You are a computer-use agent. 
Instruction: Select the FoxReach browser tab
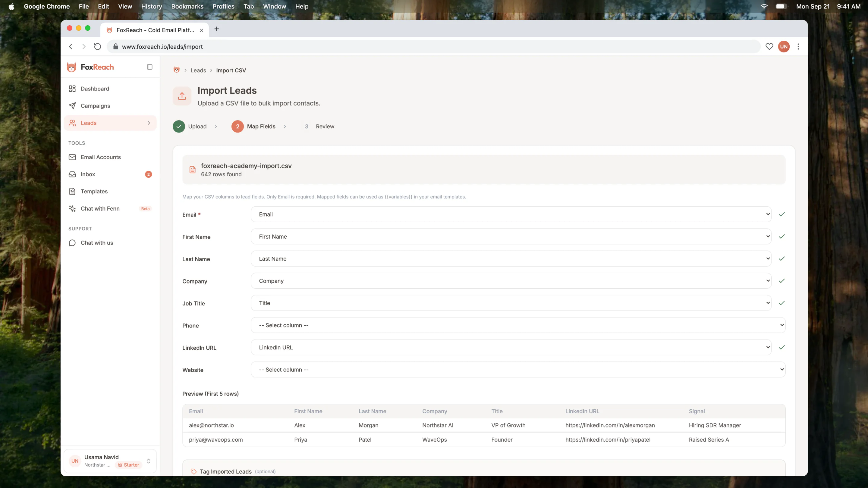(x=155, y=30)
